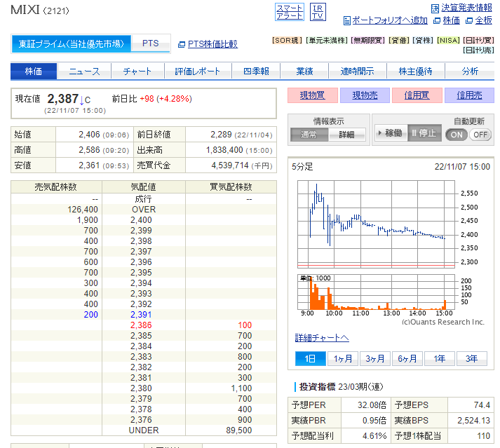
Task: Click the 出来高 value 1,838,400
Action: 224,150
